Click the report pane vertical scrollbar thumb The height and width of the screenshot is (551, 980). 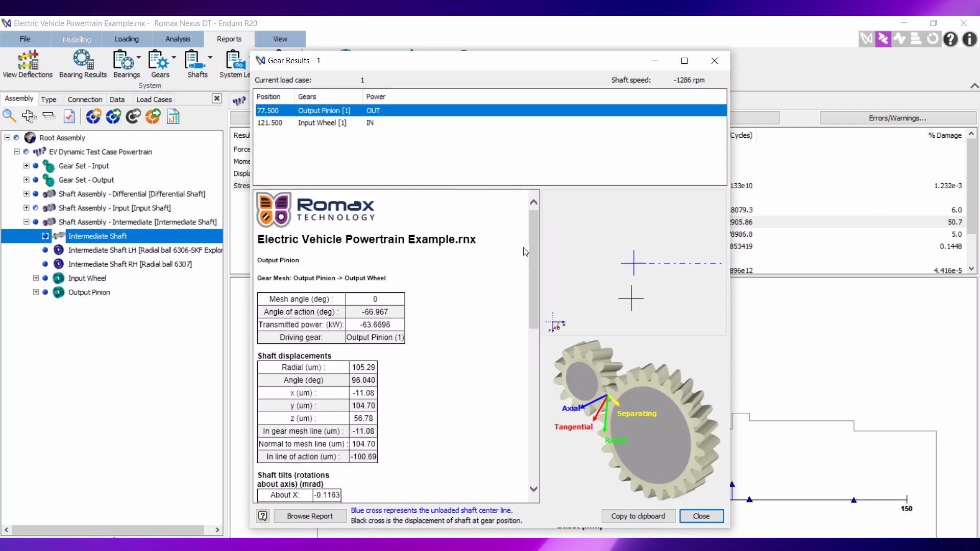point(533,269)
